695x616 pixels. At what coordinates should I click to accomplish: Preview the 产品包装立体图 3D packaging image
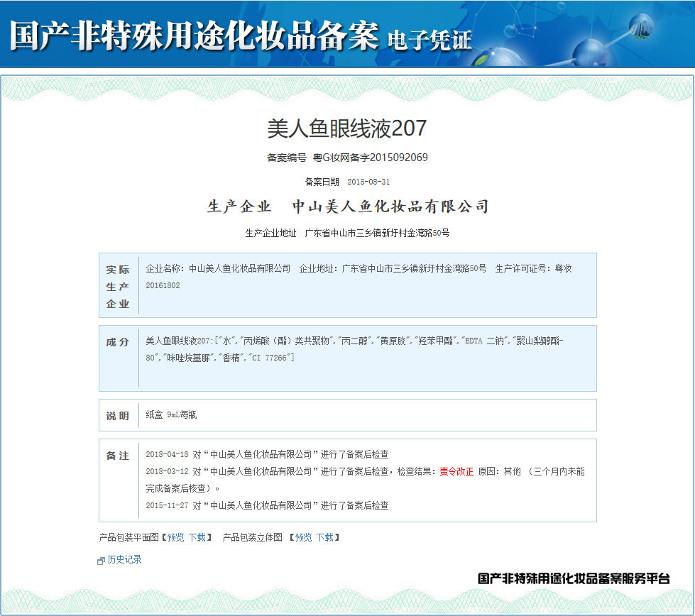tap(303, 538)
